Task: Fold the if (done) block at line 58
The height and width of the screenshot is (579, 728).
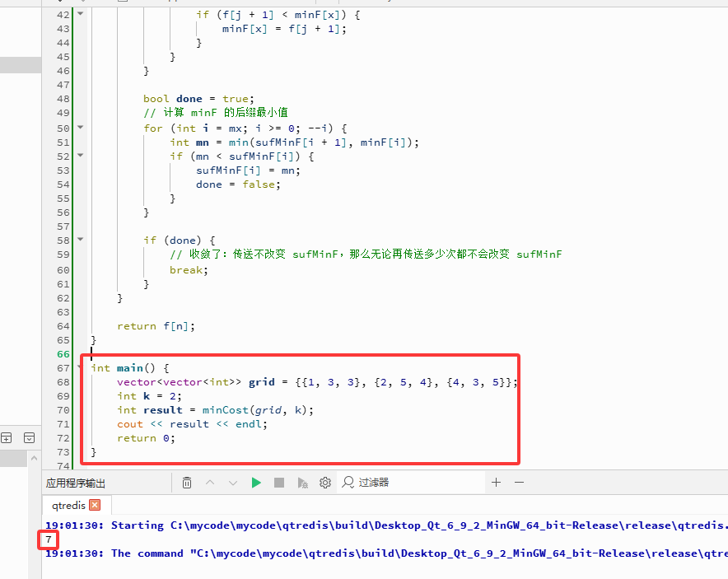Action: [x=81, y=239]
